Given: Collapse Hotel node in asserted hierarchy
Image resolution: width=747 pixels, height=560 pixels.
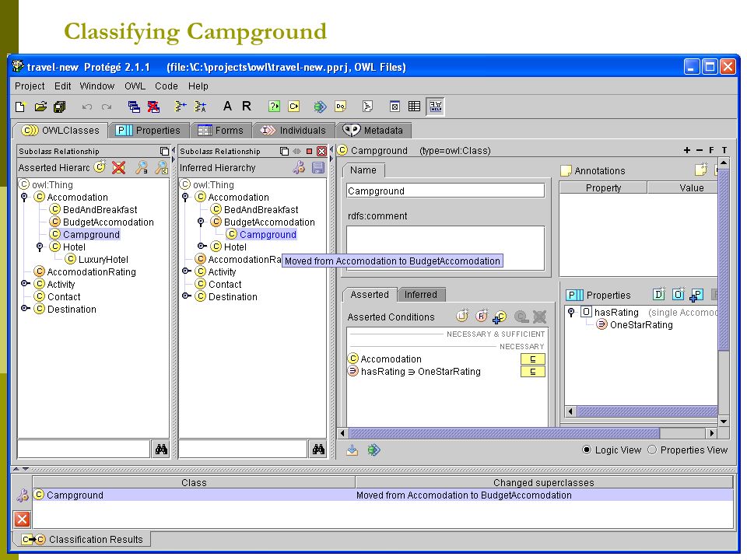Looking at the screenshot, I should click(40, 247).
